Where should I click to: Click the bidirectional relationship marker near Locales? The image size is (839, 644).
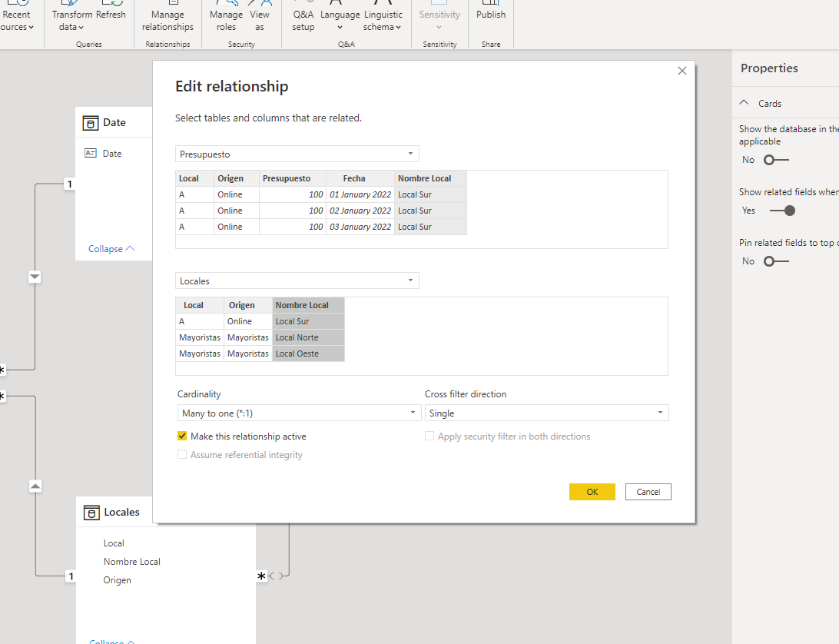[x=277, y=576]
